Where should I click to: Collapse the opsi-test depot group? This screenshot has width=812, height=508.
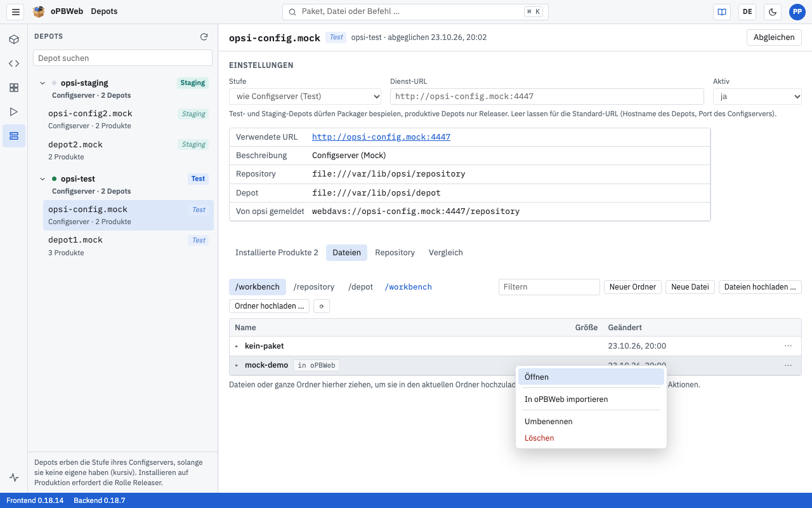[43, 179]
